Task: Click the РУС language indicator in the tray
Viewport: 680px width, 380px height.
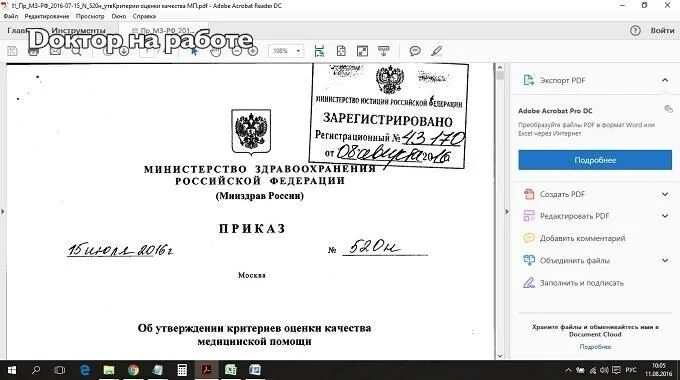Action: click(x=631, y=370)
